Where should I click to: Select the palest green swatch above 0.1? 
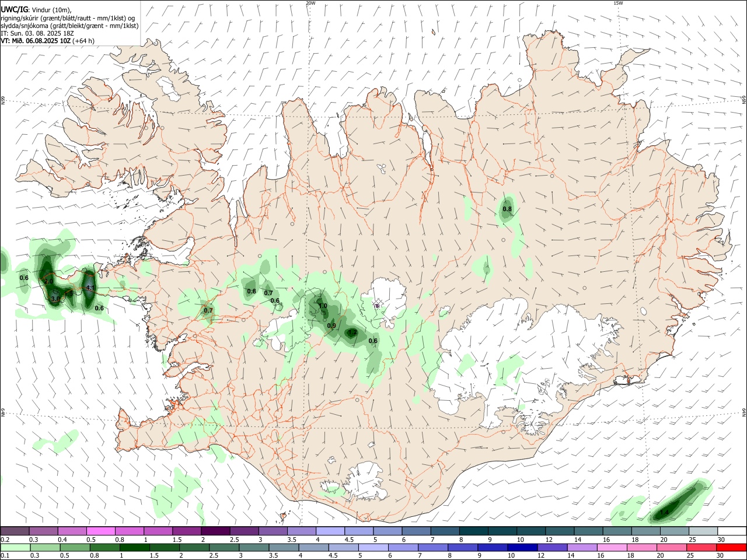[x=15, y=548]
